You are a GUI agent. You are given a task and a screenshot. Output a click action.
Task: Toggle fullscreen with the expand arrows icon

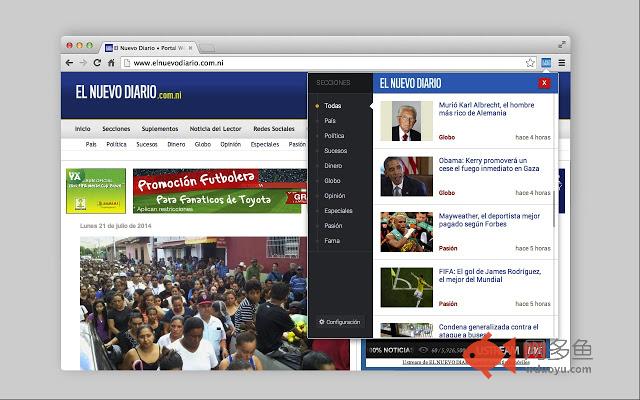point(562,44)
